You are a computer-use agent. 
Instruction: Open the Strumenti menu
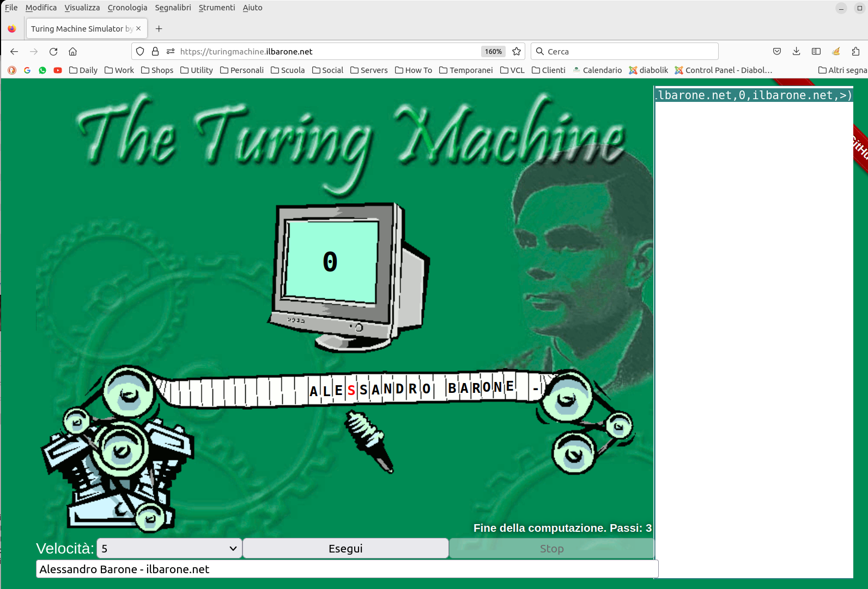[x=216, y=8]
